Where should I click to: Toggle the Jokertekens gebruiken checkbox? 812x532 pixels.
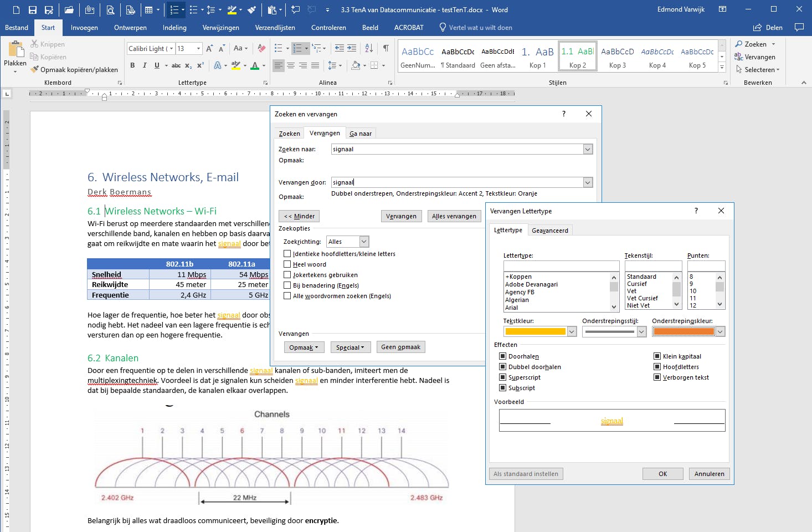287,275
